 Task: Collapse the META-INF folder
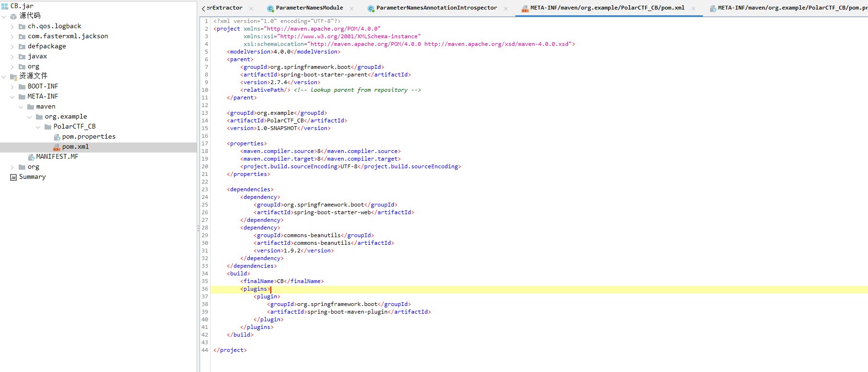[x=12, y=97]
